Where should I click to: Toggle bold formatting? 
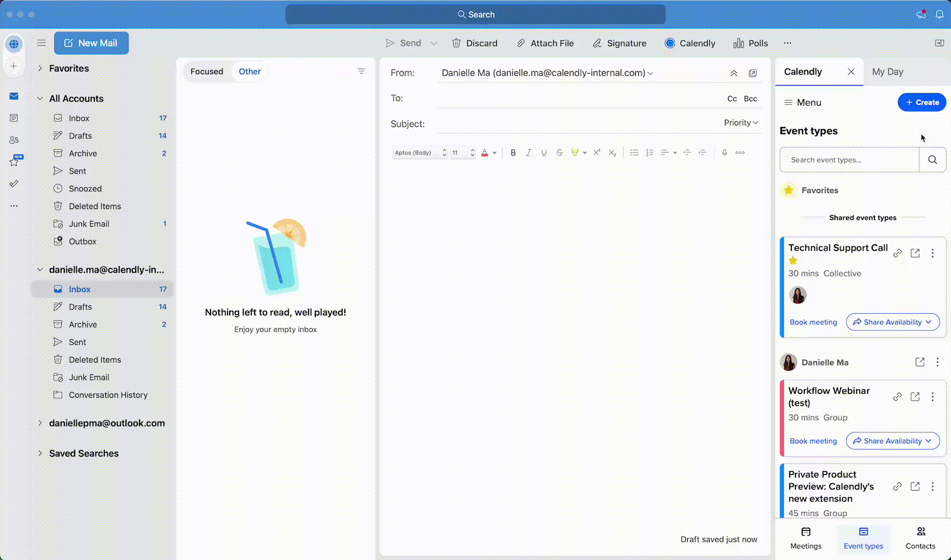[513, 152]
